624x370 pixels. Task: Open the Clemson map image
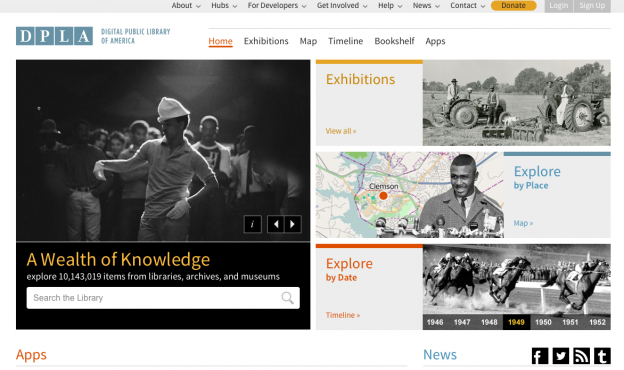point(410,195)
